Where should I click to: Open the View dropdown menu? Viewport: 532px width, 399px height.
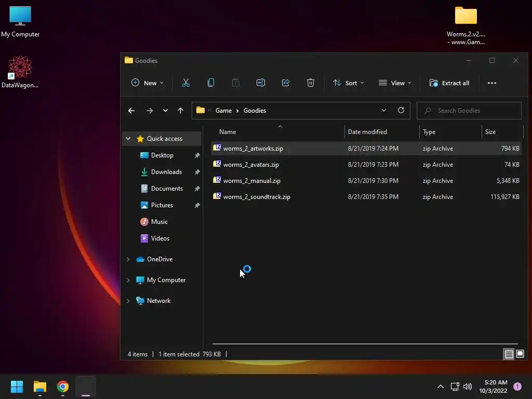(395, 83)
